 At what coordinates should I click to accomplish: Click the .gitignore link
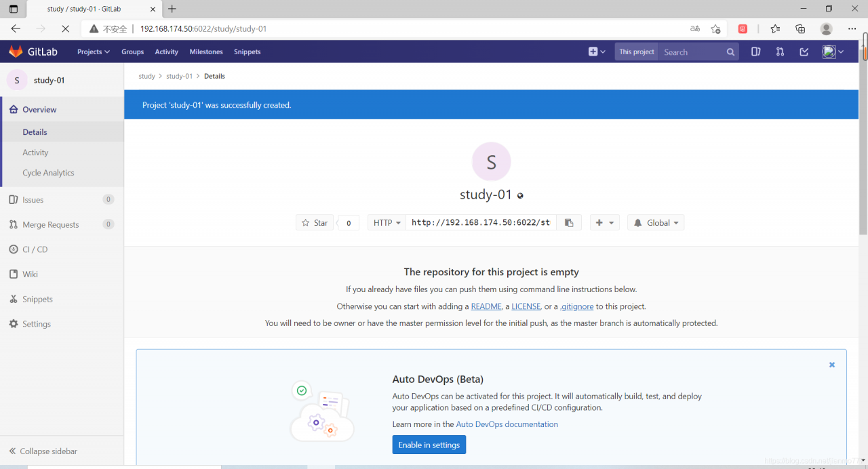pos(576,306)
